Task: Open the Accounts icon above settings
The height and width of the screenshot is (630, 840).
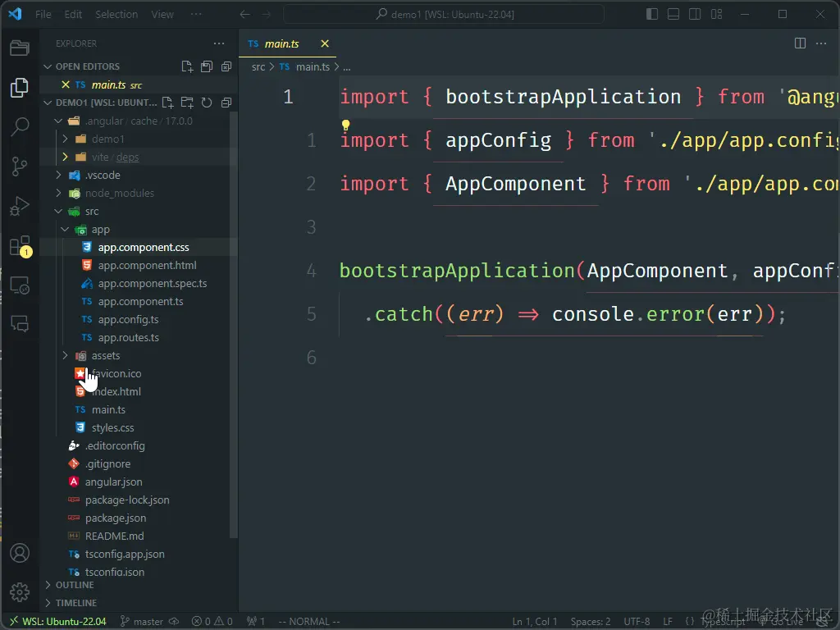Action: coord(20,553)
